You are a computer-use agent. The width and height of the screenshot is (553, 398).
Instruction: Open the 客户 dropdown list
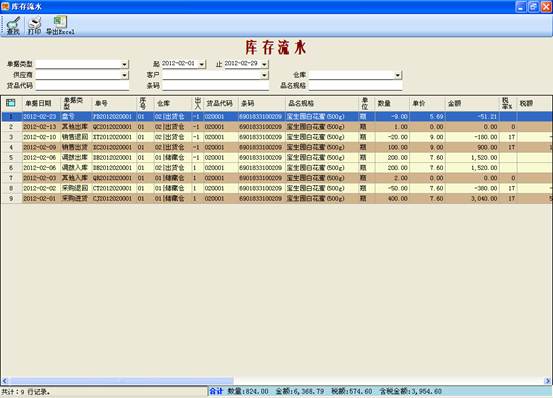(x=264, y=75)
